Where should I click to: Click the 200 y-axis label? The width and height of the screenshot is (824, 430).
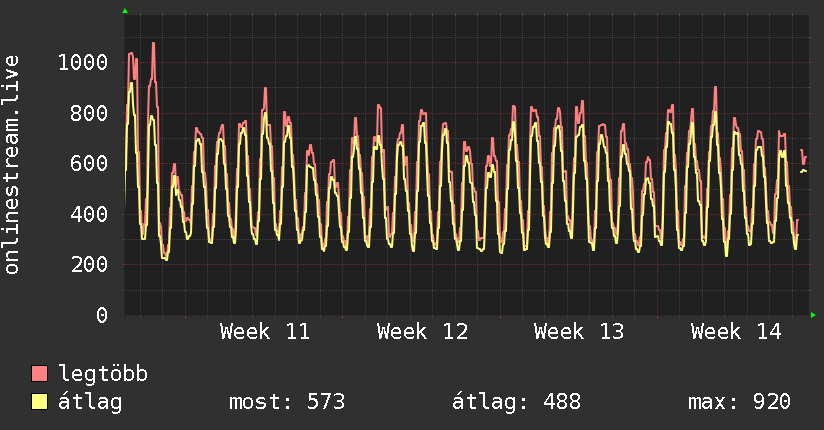[89, 264]
